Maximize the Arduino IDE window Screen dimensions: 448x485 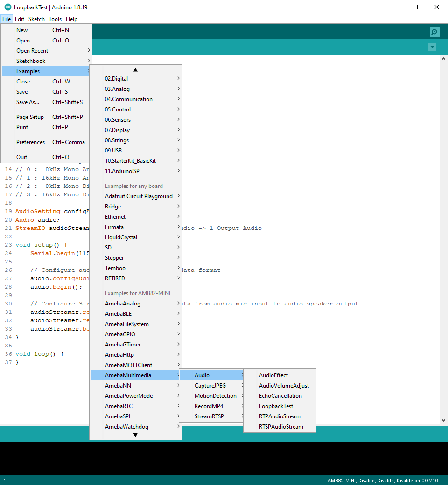point(415,7)
